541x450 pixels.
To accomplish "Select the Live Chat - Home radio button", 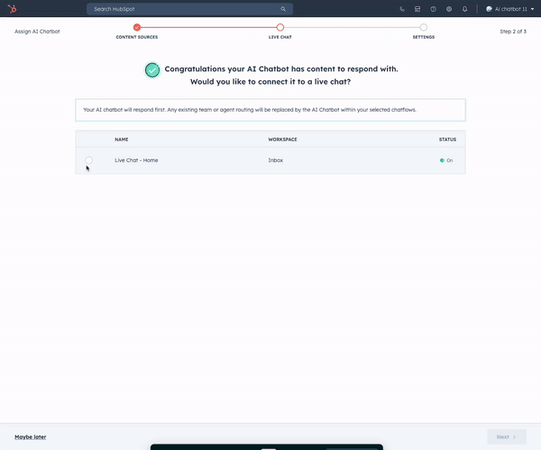I will [x=89, y=160].
